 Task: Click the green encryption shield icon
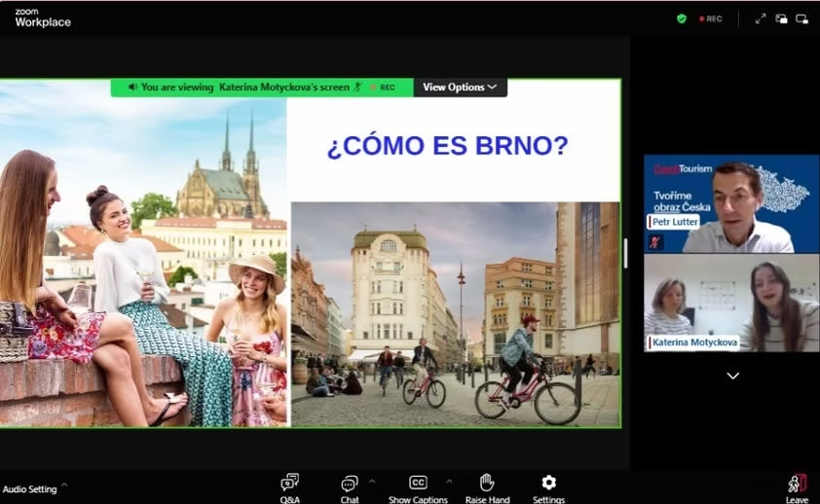682,18
